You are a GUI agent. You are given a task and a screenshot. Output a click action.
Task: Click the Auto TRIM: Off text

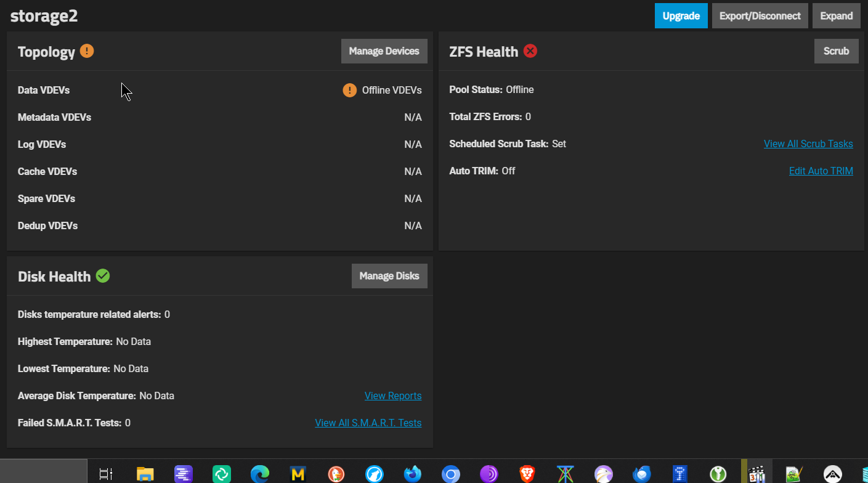482,171
